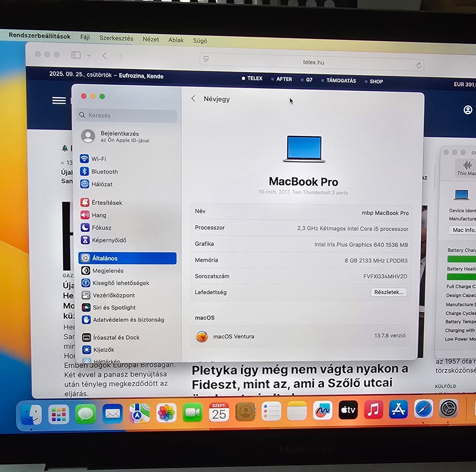Open Rendszerbeállítások menu in menu bar

40,36
